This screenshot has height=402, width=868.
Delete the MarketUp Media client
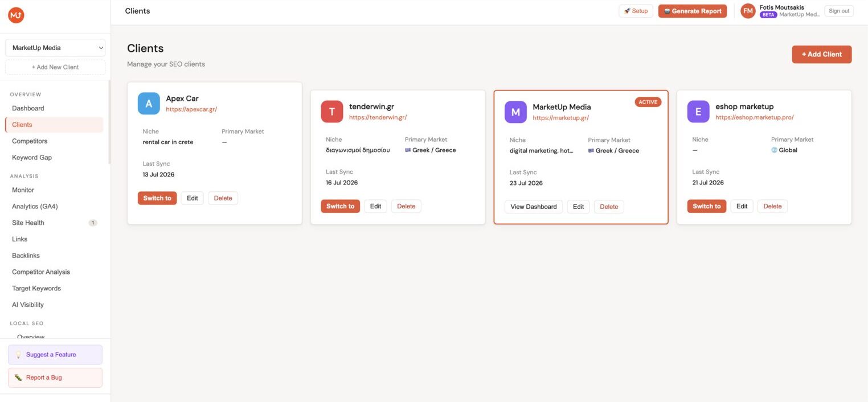click(609, 207)
